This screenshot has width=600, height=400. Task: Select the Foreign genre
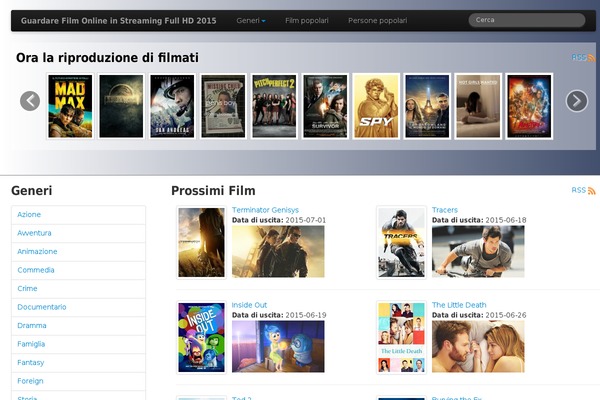(x=78, y=381)
